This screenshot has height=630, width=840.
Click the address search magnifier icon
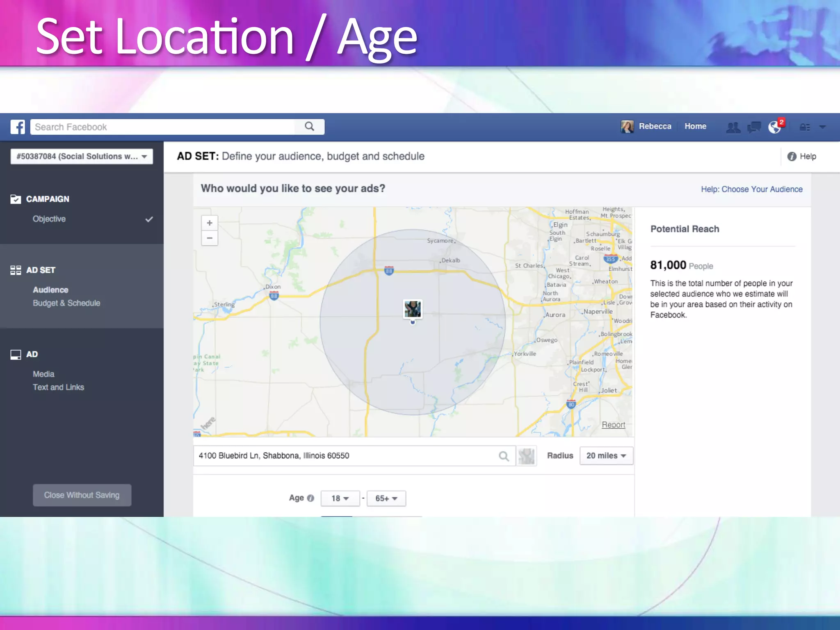click(x=504, y=456)
